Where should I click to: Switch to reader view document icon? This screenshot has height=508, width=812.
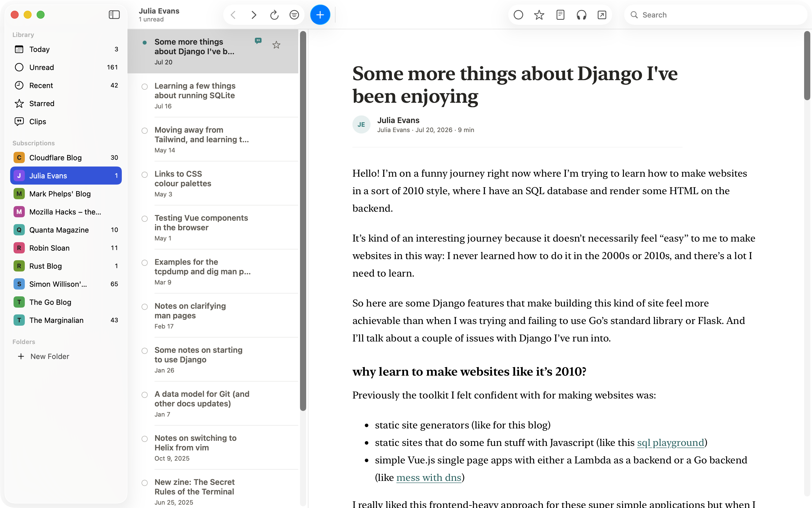[560, 15]
